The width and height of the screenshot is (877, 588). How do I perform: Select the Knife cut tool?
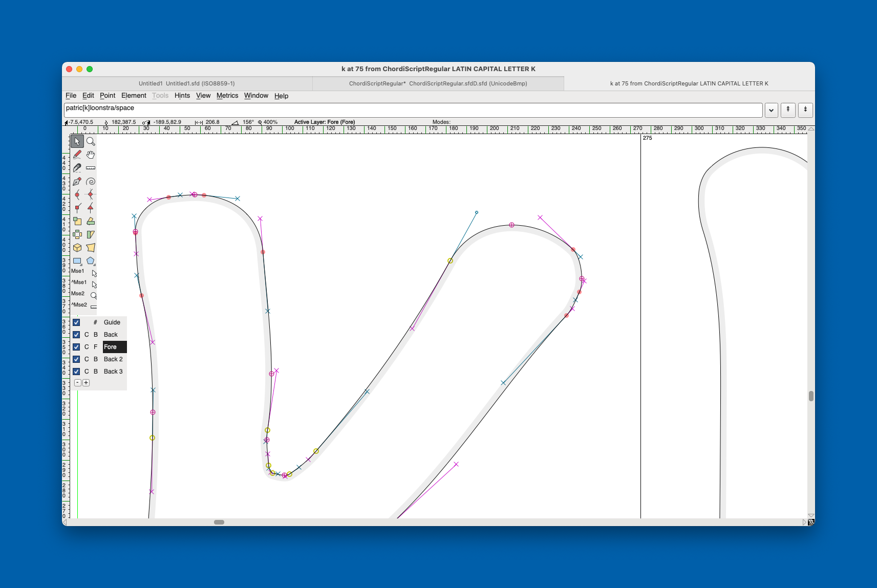coord(77,168)
